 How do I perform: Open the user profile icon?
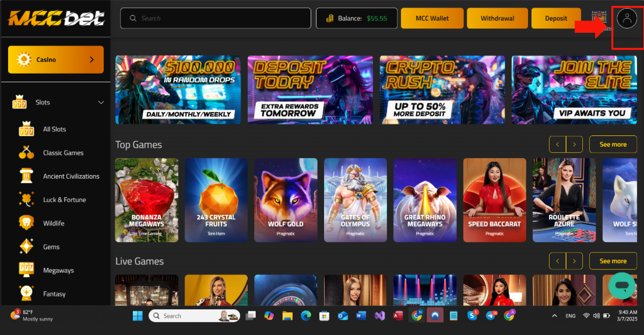tap(627, 19)
